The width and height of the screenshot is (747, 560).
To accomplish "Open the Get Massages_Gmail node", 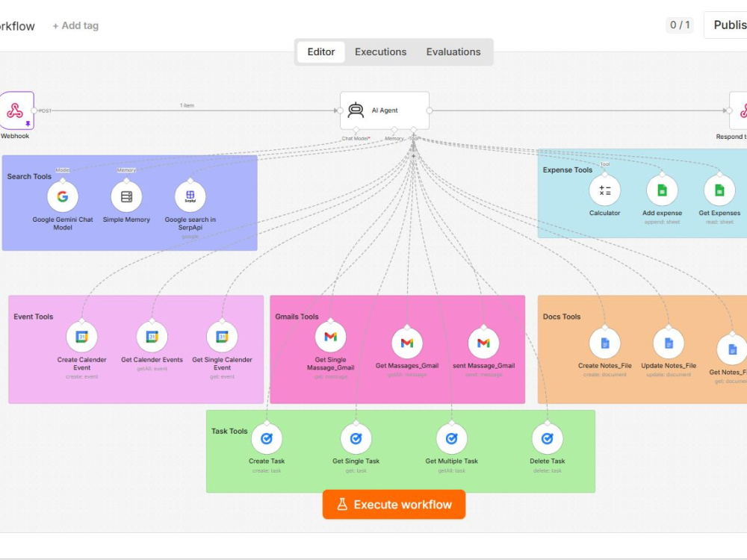I will 407,343.
